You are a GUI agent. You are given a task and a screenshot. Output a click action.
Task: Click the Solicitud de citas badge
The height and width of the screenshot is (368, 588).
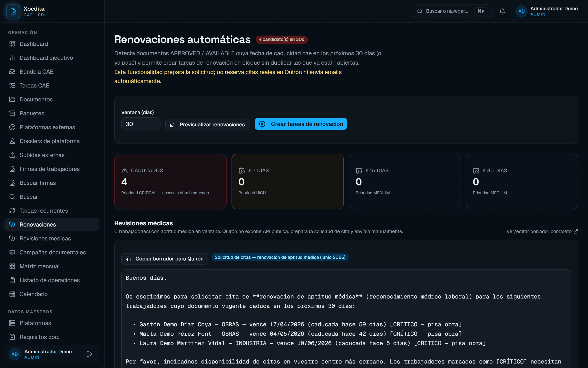pos(280,257)
